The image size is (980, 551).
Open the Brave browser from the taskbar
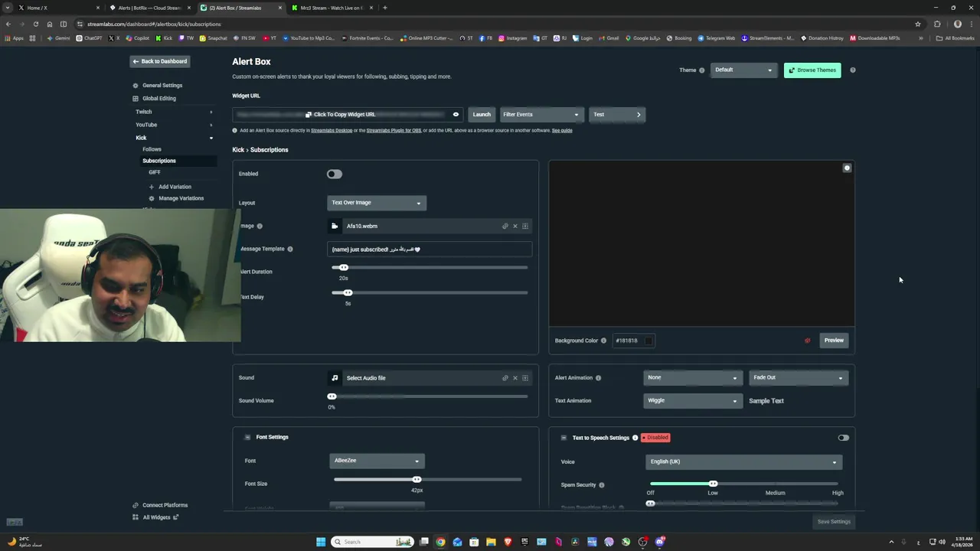(x=508, y=542)
